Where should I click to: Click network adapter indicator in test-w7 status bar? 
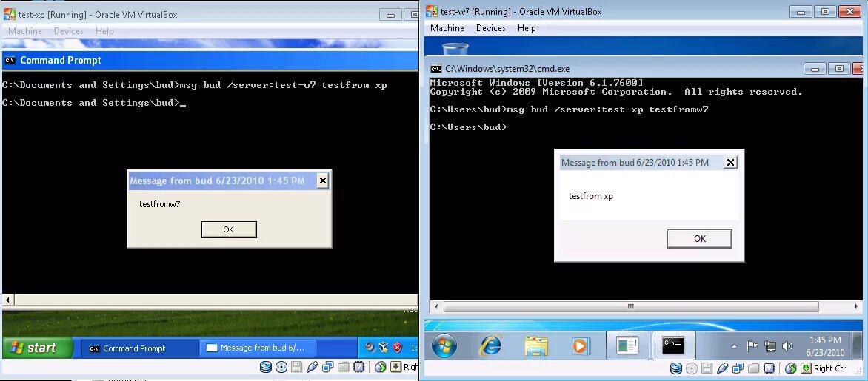(738, 368)
